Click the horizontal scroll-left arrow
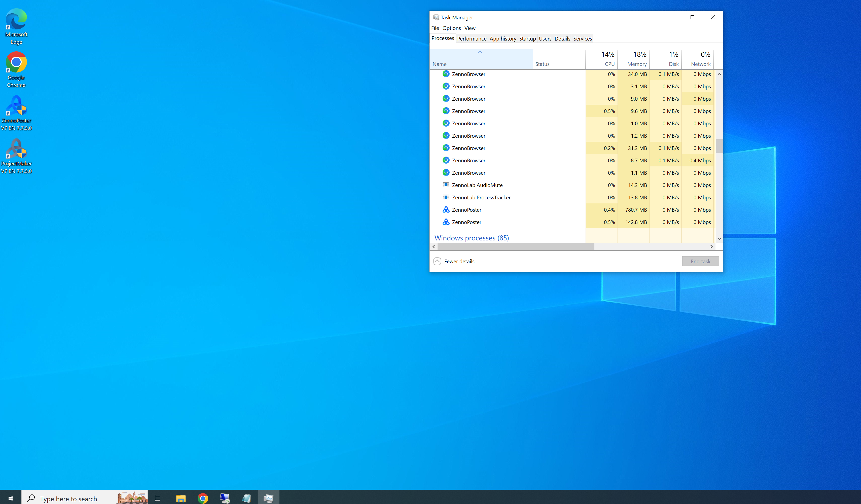 pyautogui.click(x=434, y=246)
